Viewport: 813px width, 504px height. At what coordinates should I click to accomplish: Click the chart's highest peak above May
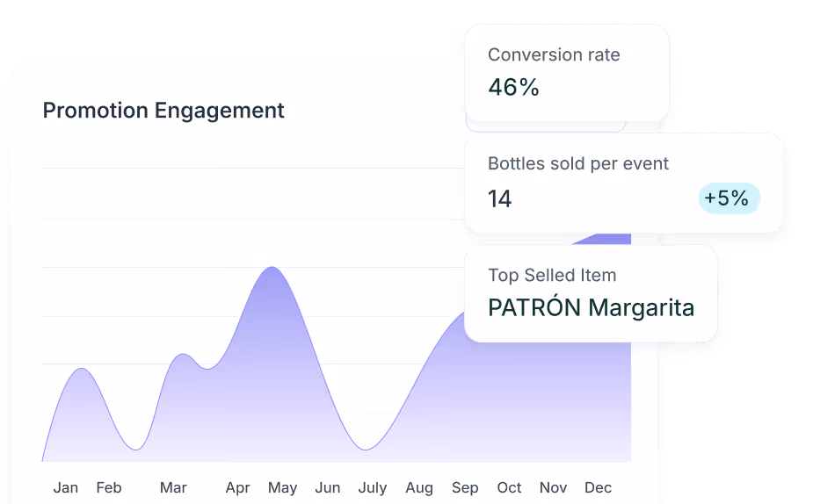272,267
